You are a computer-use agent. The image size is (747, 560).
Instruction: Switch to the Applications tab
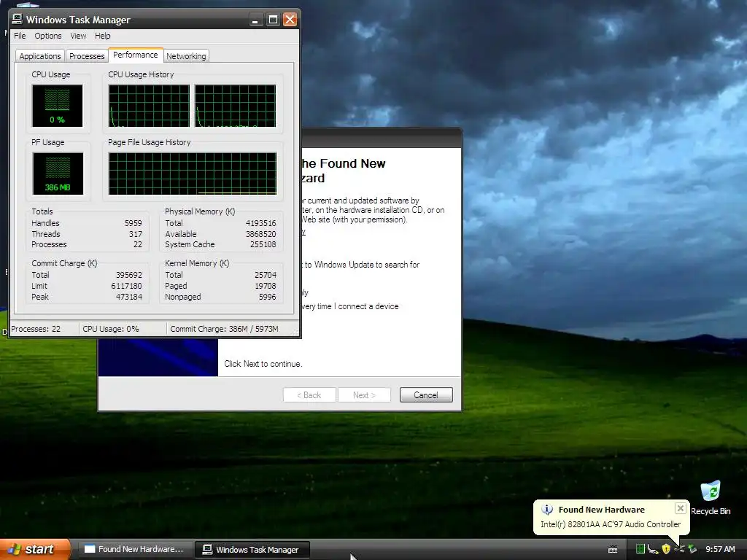coord(40,55)
